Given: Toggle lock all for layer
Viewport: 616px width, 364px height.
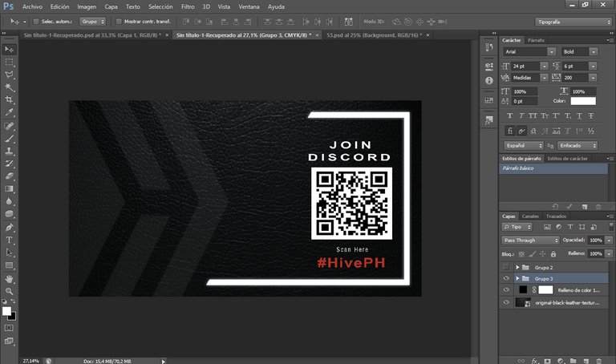Looking at the screenshot, I should (x=553, y=254).
